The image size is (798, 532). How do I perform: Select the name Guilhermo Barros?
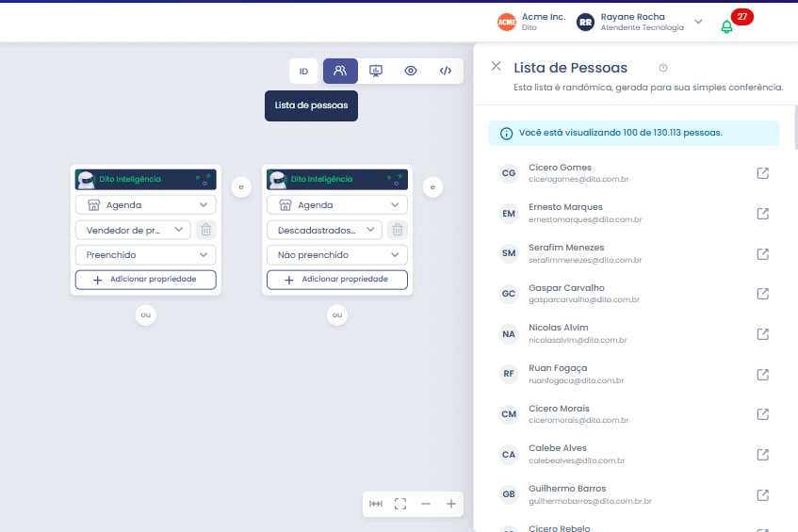567,489
